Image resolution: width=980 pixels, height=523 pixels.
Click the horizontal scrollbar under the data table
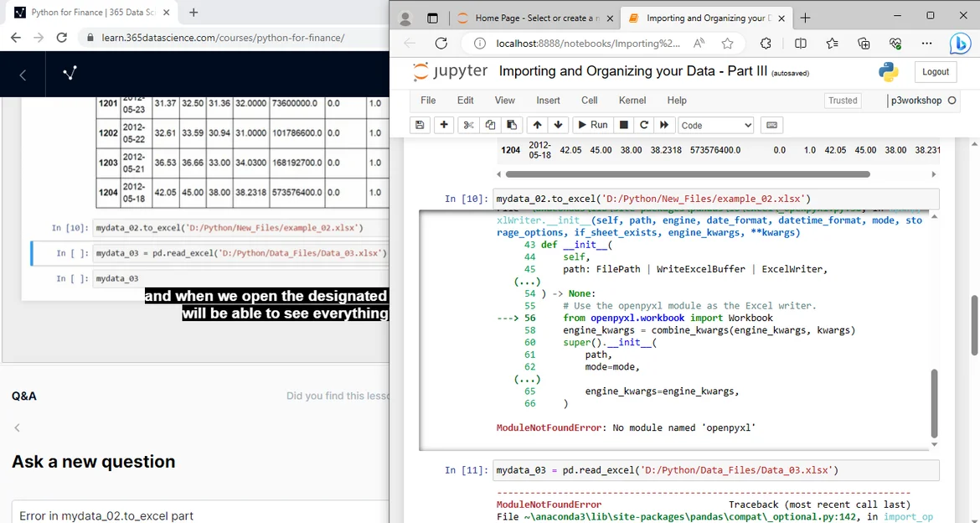point(688,174)
